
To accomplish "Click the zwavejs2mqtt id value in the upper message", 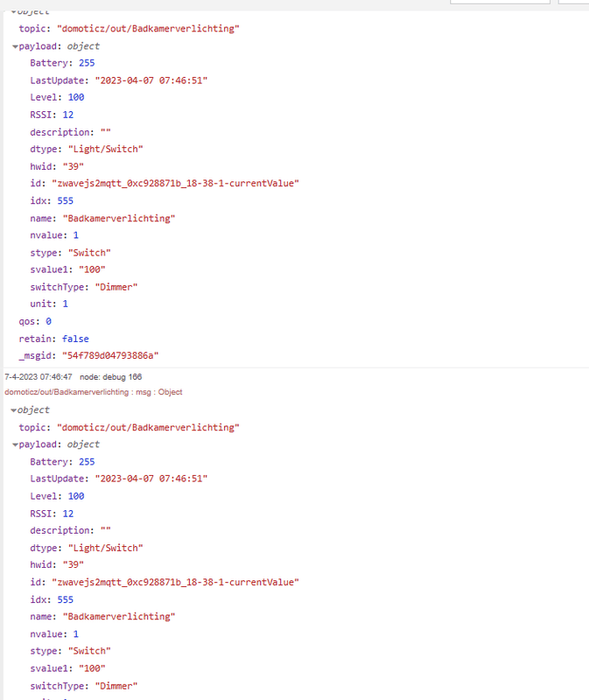I will [x=176, y=184].
